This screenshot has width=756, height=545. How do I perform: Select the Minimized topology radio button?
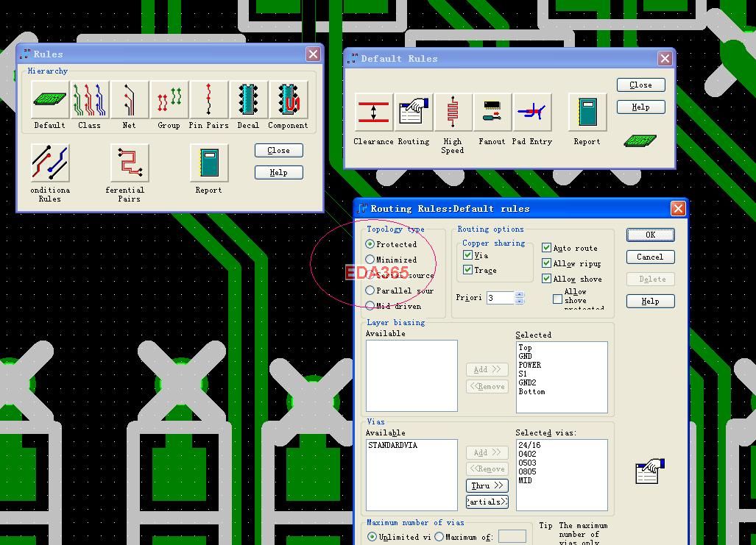coord(370,259)
